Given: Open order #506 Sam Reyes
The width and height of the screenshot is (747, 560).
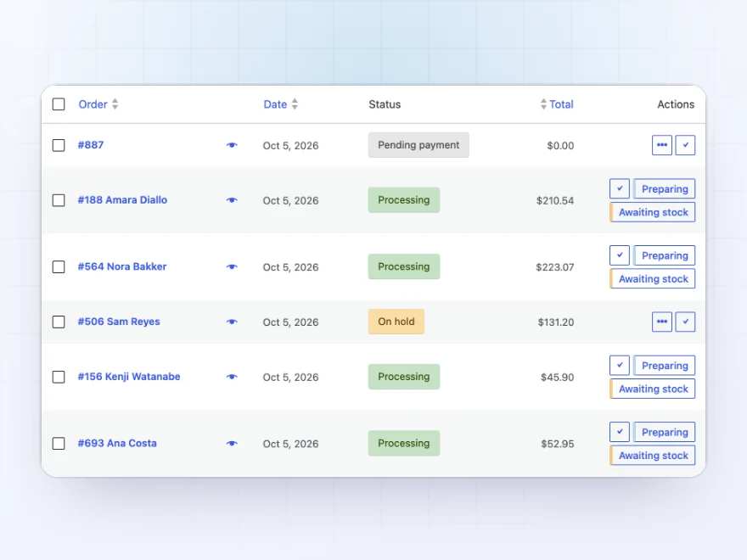Looking at the screenshot, I should (119, 322).
